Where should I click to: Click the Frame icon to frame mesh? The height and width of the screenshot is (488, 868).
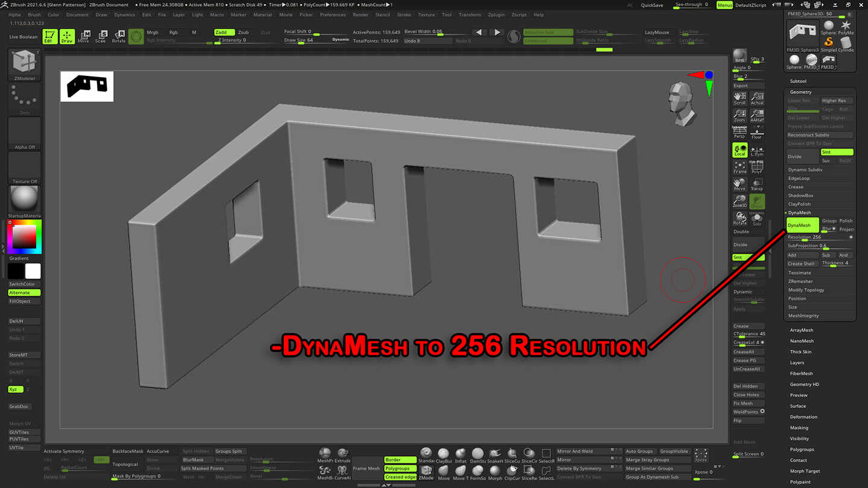point(740,167)
